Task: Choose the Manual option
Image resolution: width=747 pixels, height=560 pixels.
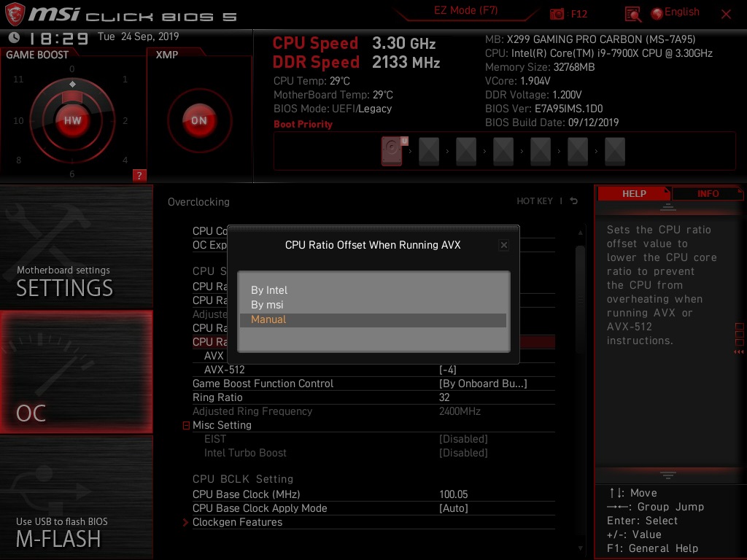Action: pos(373,319)
